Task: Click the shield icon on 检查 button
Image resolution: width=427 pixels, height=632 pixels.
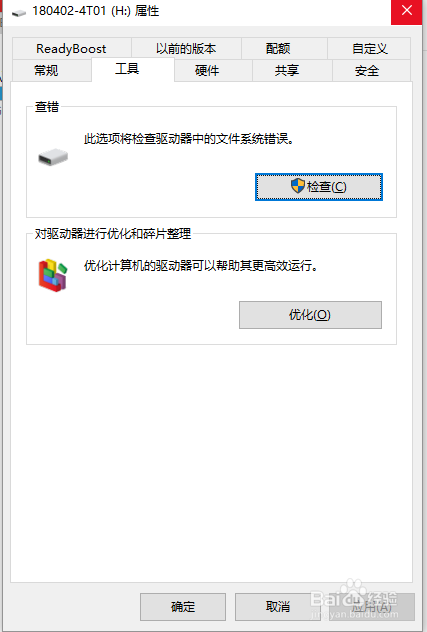Action: pyautogui.click(x=298, y=186)
